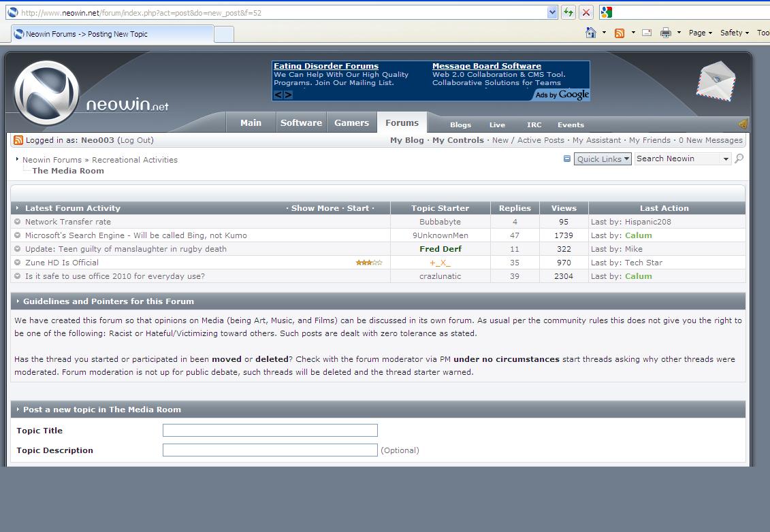Click Show More in forum activity
Screen dimensions: 770x532
315,208
